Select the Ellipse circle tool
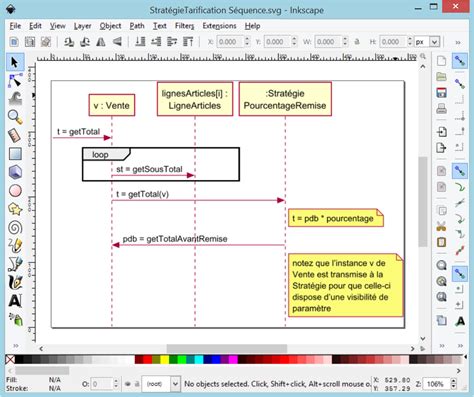Screen dimensions: 474x397 pos(15,191)
